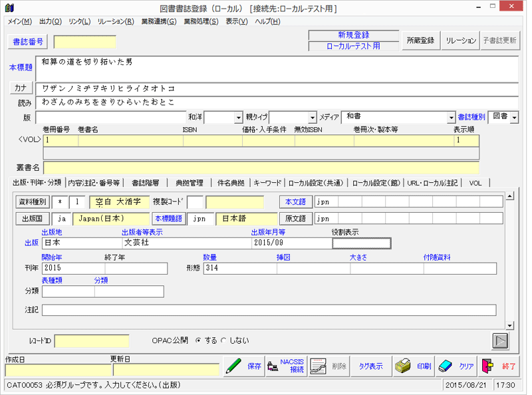Switch to the URL・ローカル注記 tab
532x395 pixels.
432,184
